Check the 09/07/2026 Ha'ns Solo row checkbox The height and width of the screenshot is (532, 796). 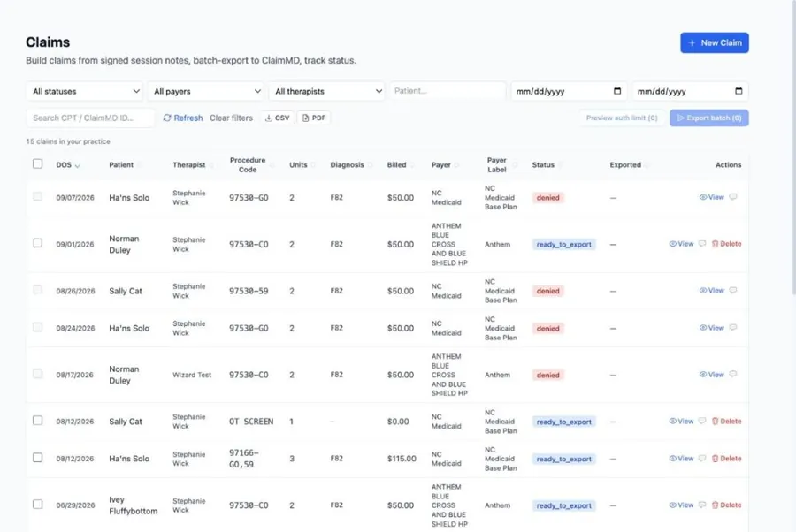point(37,196)
